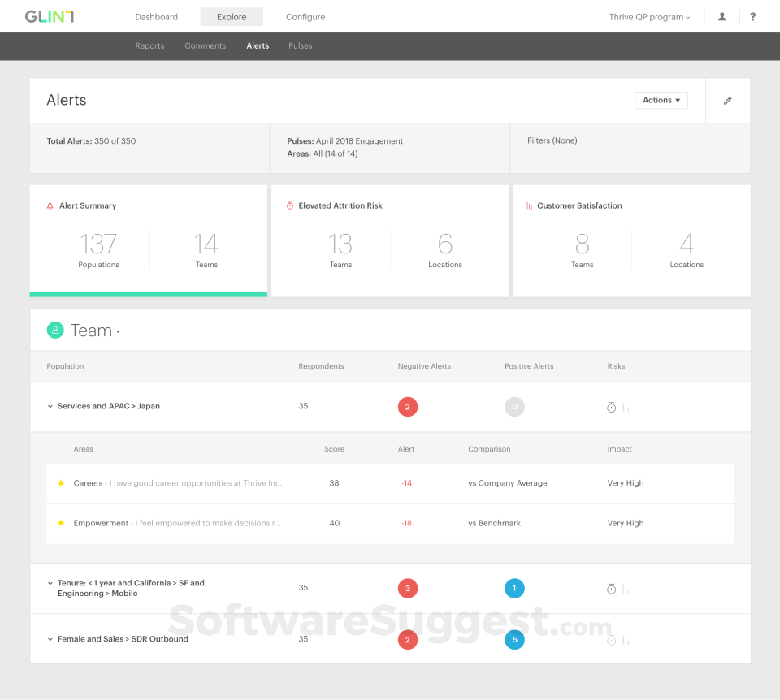Open the Comments sub-tab
Image resolution: width=780 pixels, height=700 pixels.
tap(205, 46)
